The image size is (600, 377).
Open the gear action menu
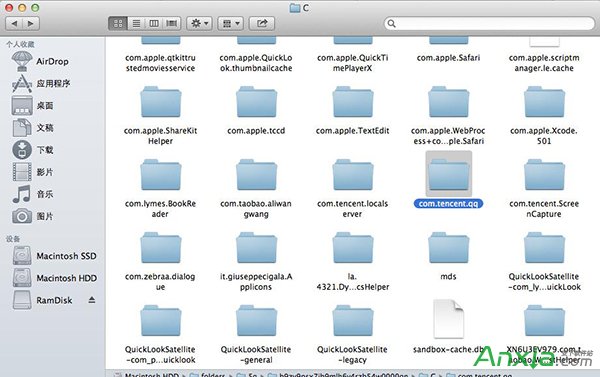point(199,23)
